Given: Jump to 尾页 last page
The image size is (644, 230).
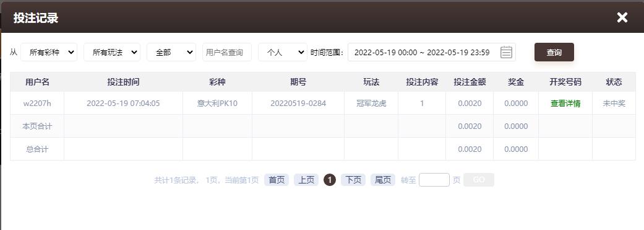Looking at the screenshot, I should coord(383,180).
